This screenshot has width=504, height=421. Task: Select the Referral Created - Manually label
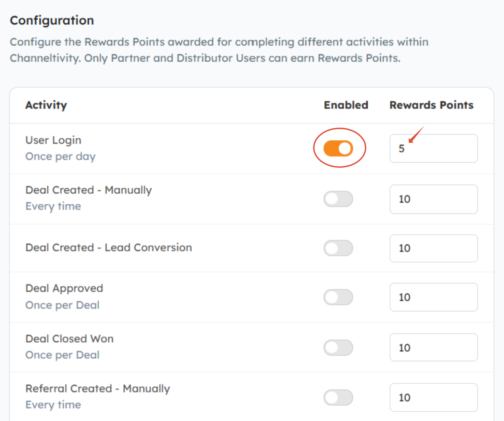[x=98, y=389]
